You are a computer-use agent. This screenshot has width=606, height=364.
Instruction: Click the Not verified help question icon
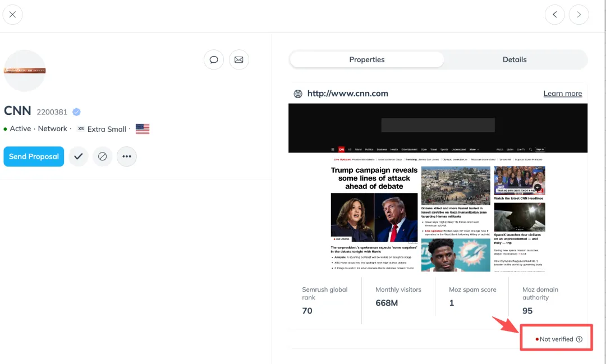click(579, 339)
